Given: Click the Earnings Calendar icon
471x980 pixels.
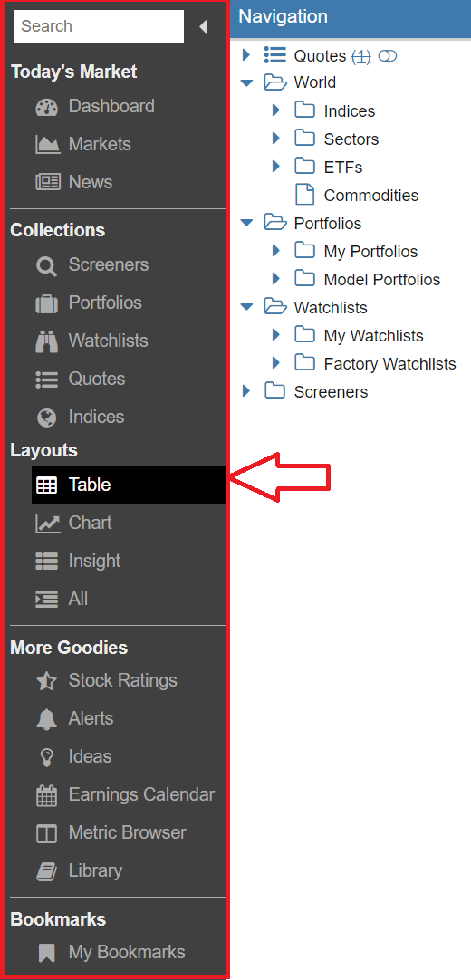Looking at the screenshot, I should (47, 795).
